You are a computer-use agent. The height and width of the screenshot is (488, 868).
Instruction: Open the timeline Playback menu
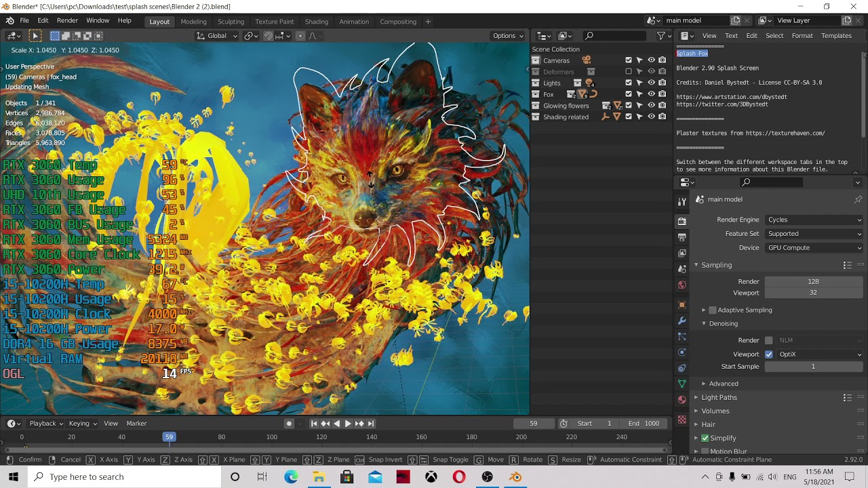[x=45, y=424]
